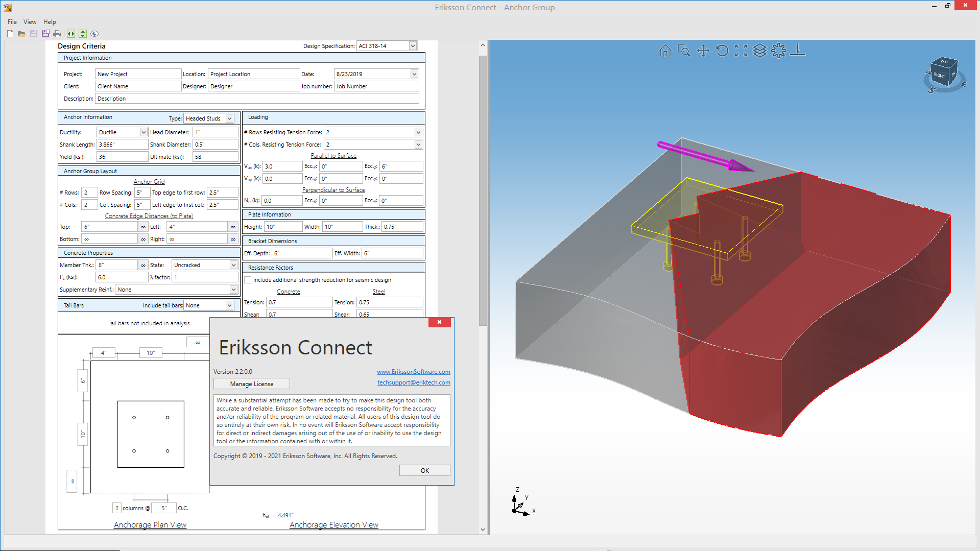The height and width of the screenshot is (551, 980).
Task: Open the Ductility dropdown
Action: coord(144,132)
